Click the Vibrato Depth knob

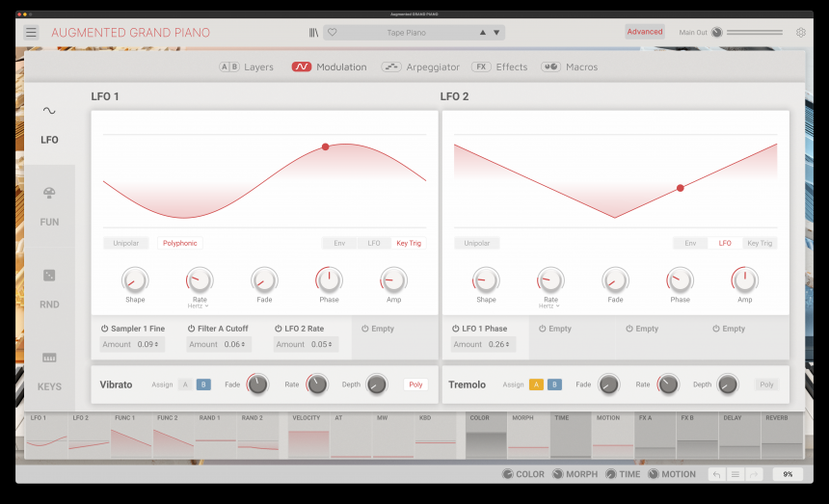click(377, 385)
